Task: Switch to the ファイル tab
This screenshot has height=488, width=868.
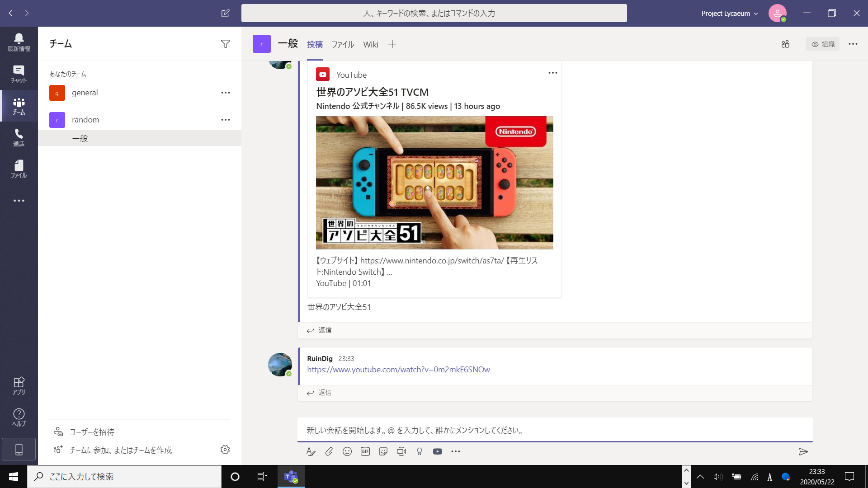Action: pyautogui.click(x=342, y=44)
